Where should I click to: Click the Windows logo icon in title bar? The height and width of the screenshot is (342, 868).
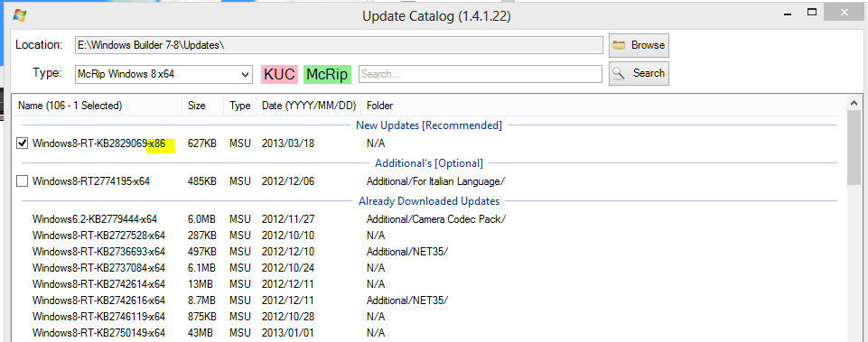tap(19, 14)
